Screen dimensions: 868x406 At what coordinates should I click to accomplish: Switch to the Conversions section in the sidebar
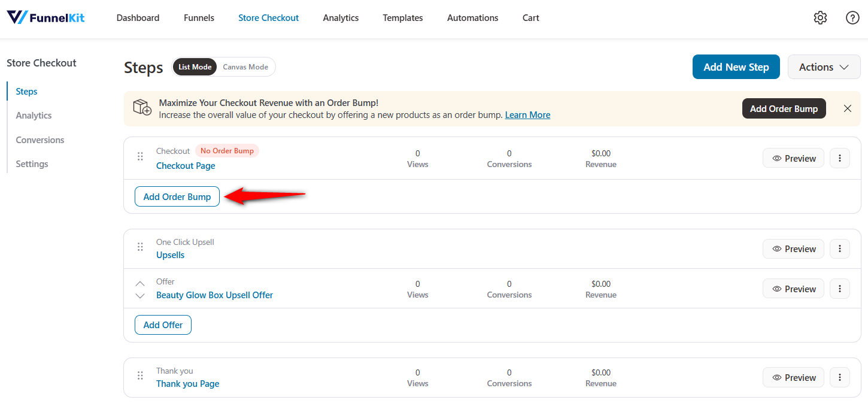click(40, 140)
